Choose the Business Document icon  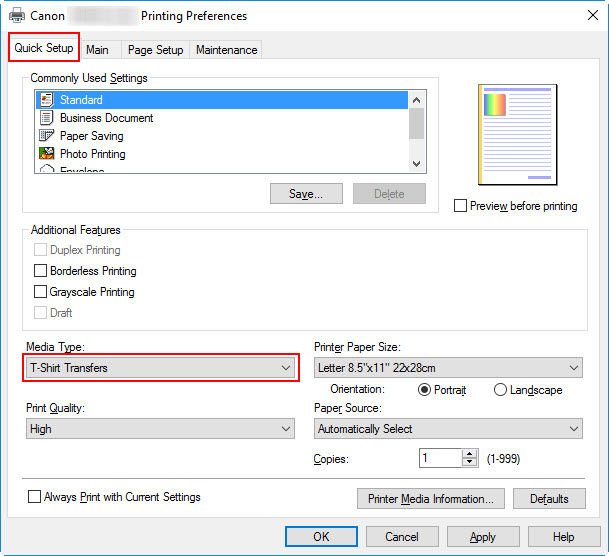click(45, 118)
